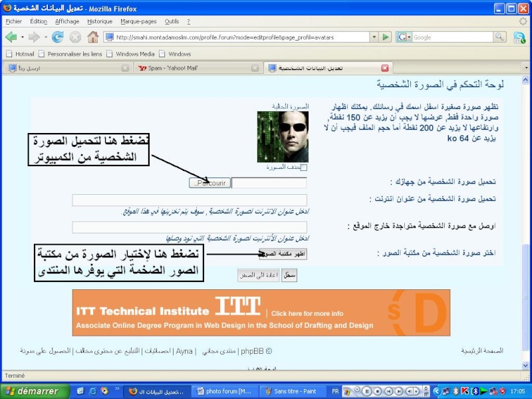
Task: Close the Spam - Yahoo! Mail tab
Action: [255, 68]
